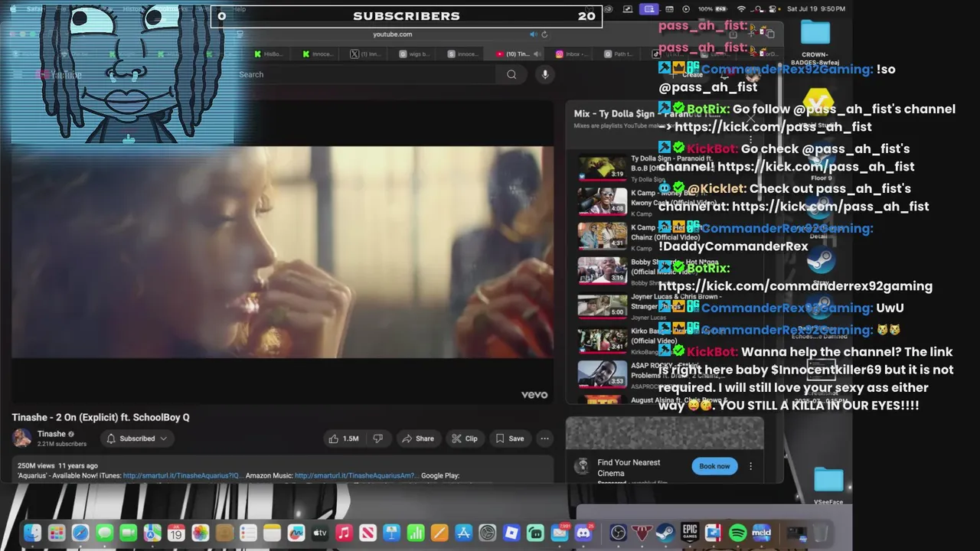Open the Trash in the Dock
Screen dimensions: 980x551
coord(820,533)
